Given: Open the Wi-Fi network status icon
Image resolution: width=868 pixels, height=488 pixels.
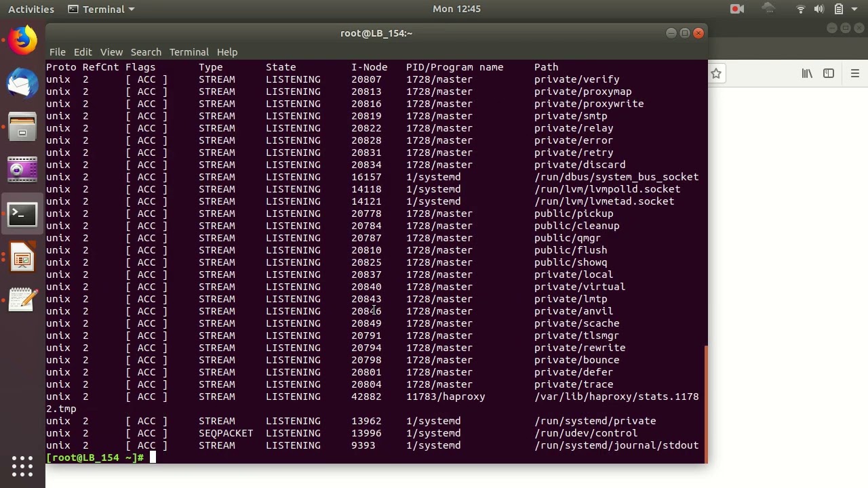Looking at the screenshot, I should pos(801,9).
